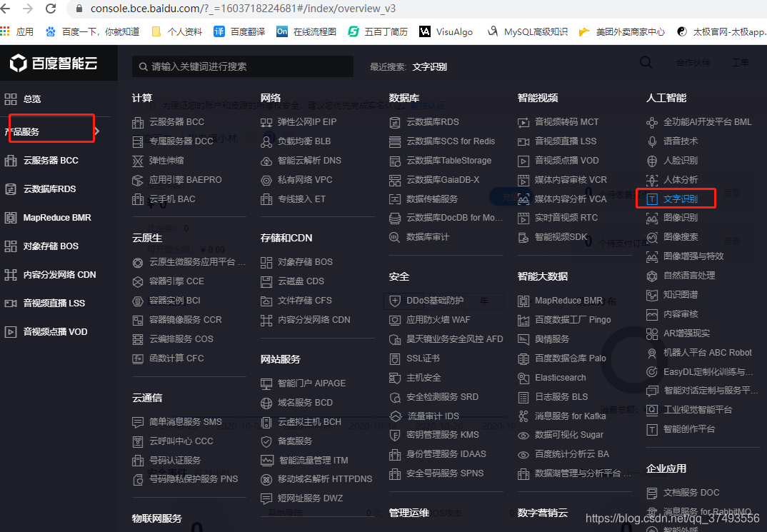Open 私有网络 VPC link
767x532 pixels.
[x=305, y=179]
